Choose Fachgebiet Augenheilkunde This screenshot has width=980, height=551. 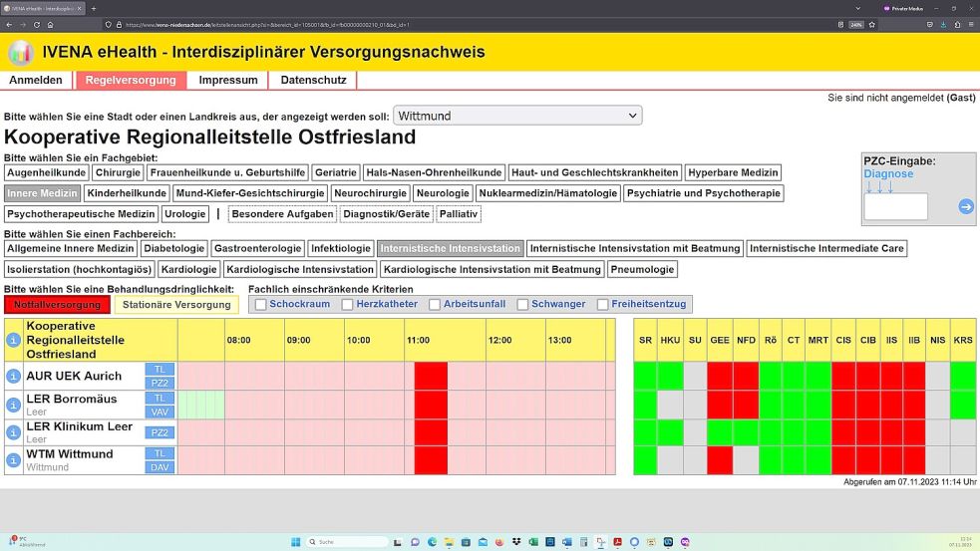click(46, 172)
